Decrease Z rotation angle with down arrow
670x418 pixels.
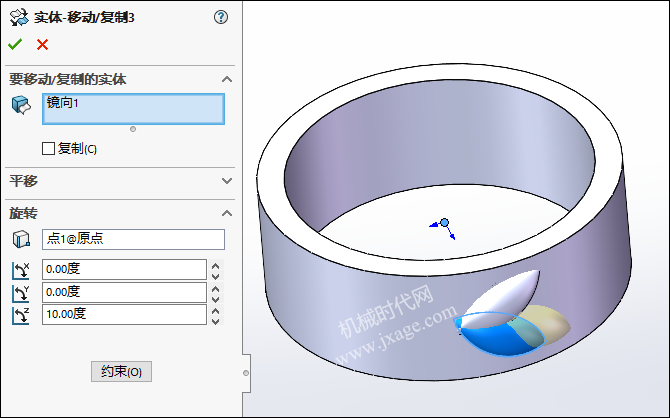click(216, 321)
